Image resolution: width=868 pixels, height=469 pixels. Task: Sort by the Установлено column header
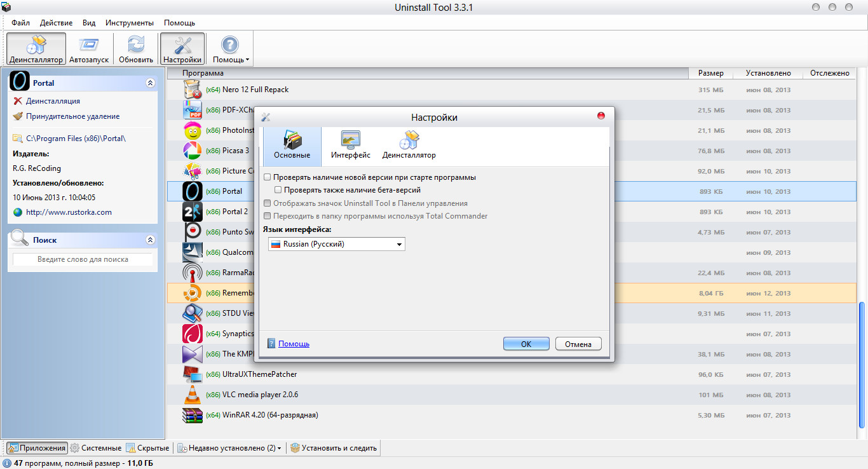(x=768, y=73)
